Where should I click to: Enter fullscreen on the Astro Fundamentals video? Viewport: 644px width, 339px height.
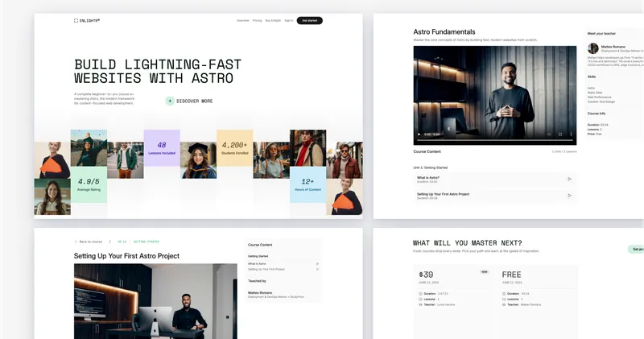pyautogui.click(x=560, y=134)
